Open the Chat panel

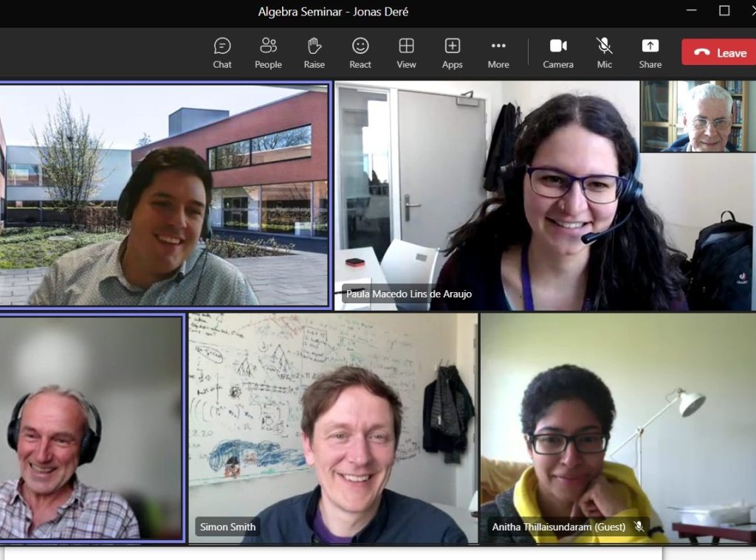[222, 53]
